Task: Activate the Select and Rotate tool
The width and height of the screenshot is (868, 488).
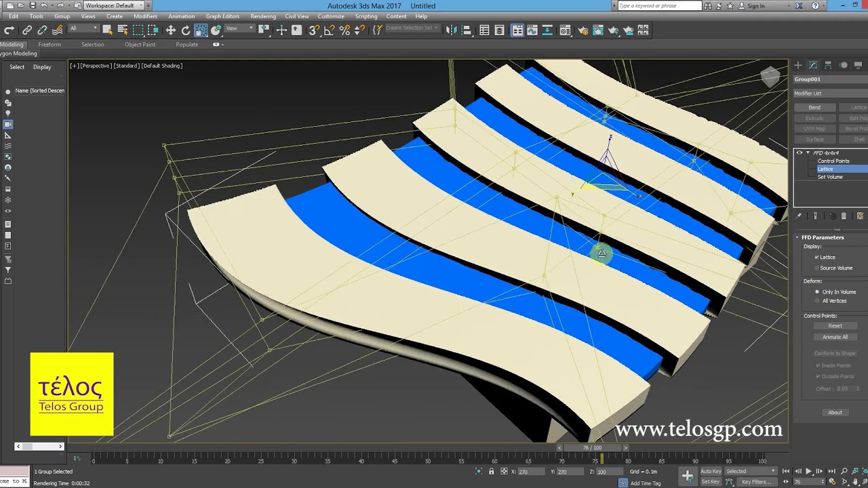Action: pos(186,30)
